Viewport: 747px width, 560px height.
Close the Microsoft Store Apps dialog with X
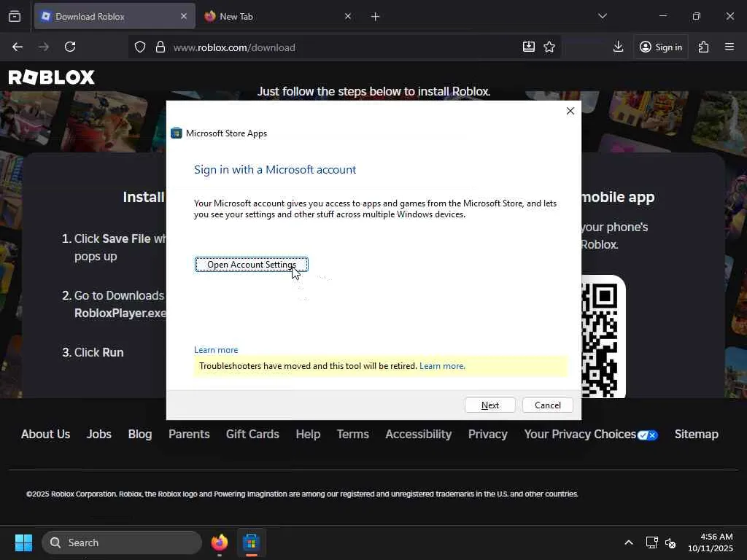[570, 111]
